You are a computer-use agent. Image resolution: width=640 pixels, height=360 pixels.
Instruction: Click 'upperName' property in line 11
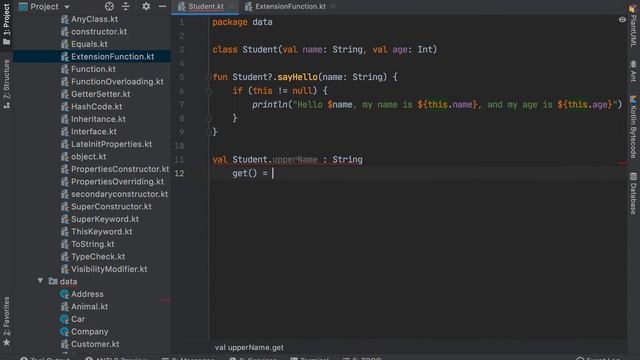[x=295, y=160]
